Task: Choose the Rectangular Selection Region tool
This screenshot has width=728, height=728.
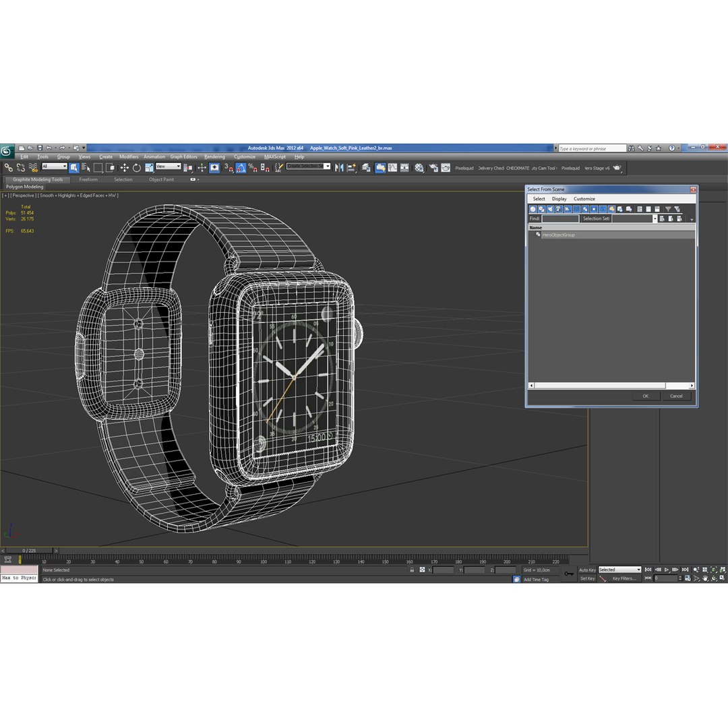Action: (98, 168)
